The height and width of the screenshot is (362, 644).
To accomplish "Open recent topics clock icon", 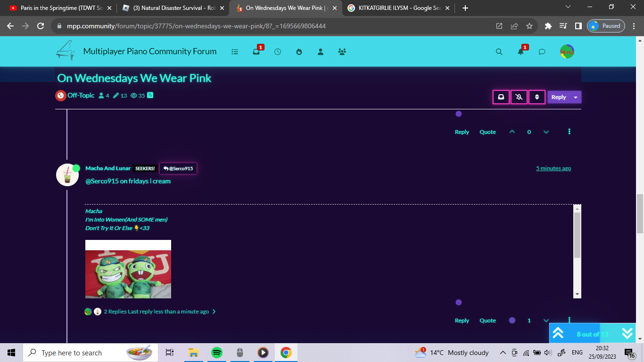I will click(278, 52).
